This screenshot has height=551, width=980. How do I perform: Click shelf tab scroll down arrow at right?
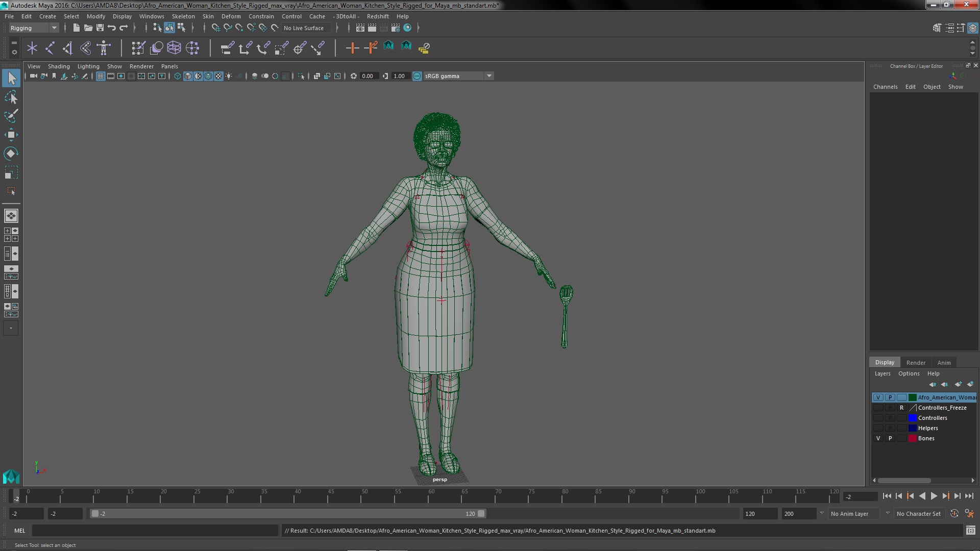click(972, 53)
